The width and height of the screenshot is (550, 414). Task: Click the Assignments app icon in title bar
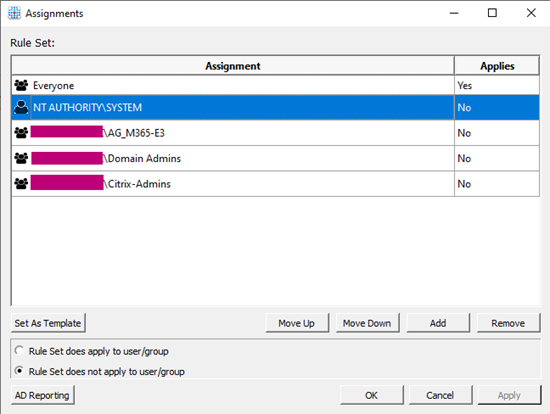point(14,13)
